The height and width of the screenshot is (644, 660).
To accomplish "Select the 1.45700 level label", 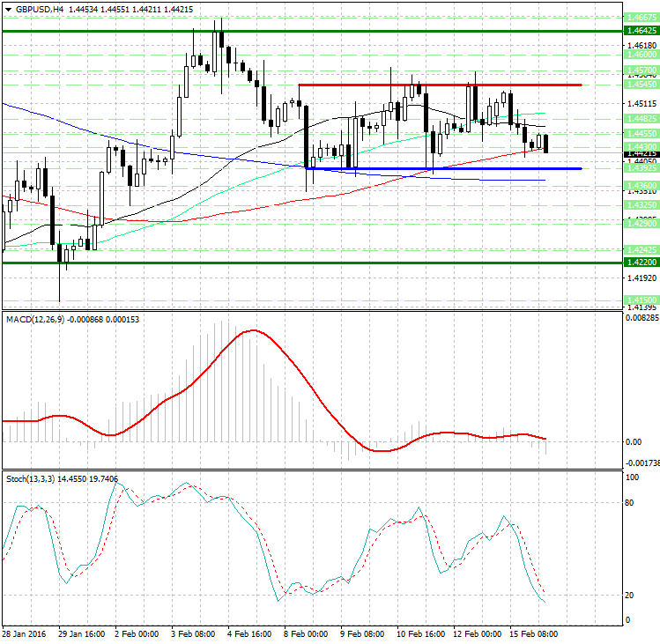I will click(641, 70).
